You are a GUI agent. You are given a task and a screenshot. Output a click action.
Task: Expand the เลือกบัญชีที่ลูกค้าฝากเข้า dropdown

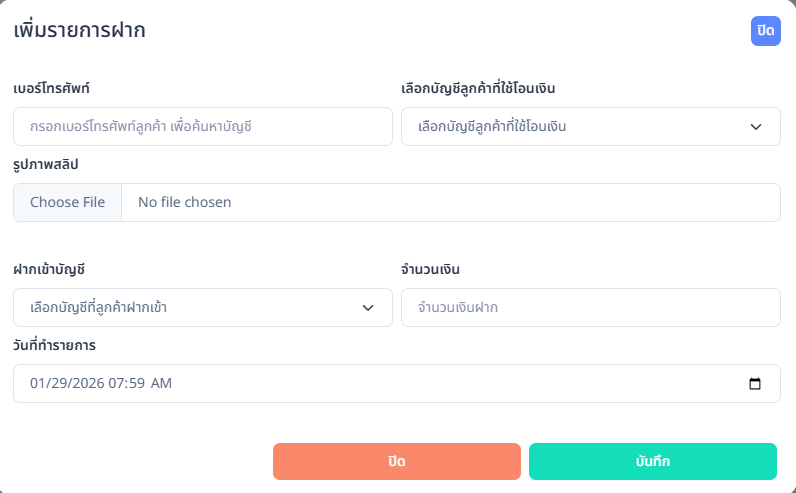(203, 308)
